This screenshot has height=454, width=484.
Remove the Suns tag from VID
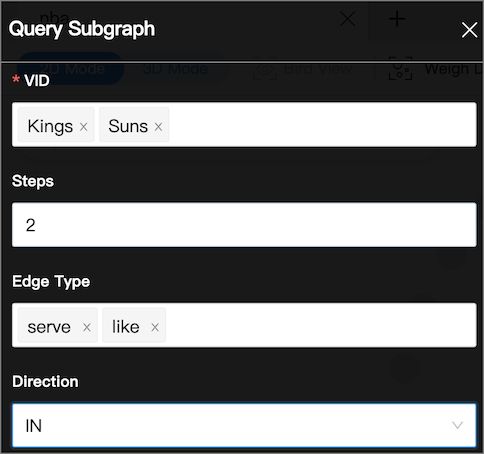pos(158,127)
